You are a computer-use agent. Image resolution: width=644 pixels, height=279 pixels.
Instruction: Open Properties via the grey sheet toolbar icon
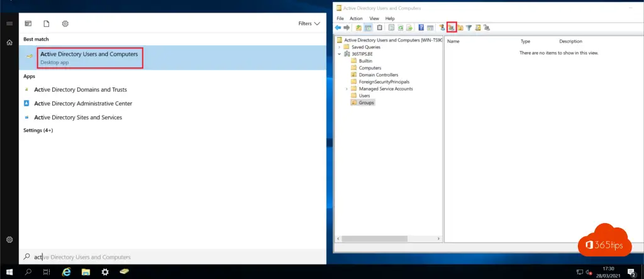391,28
